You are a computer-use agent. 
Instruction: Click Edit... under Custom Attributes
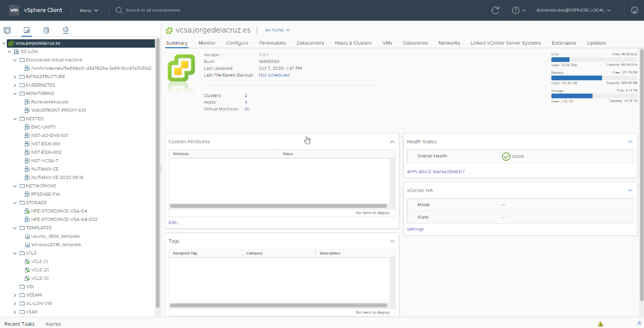pos(174,223)
